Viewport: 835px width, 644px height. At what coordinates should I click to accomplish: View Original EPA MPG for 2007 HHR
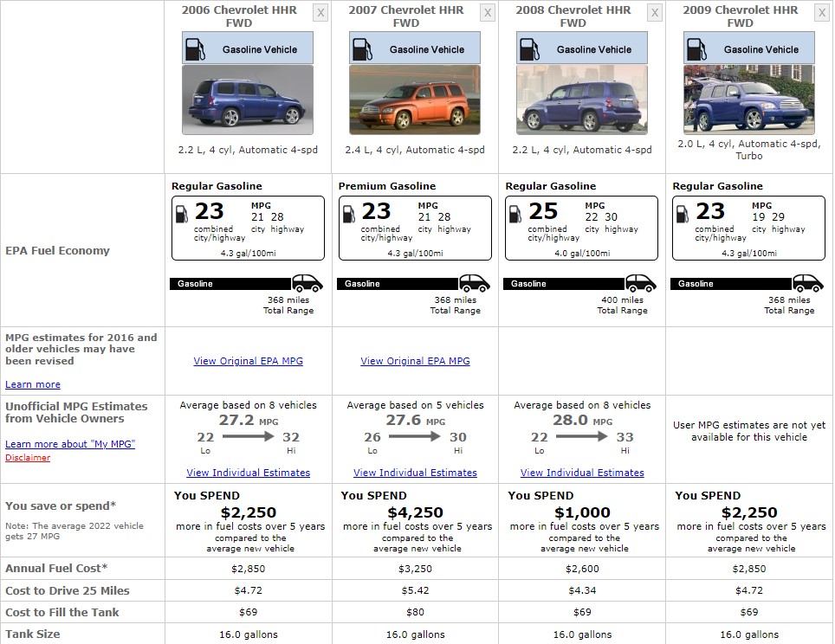416,361
